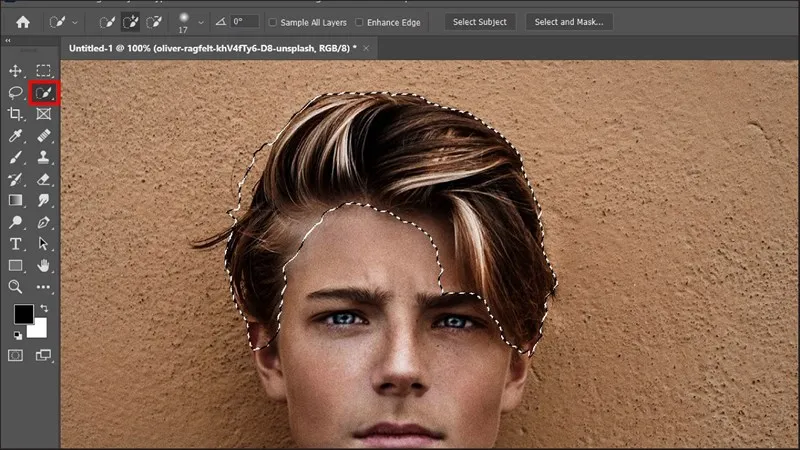Image resolution: width=800 pixels, height=450 pixels.
Task: Choose the Hand tool
Action: point(44,266)
